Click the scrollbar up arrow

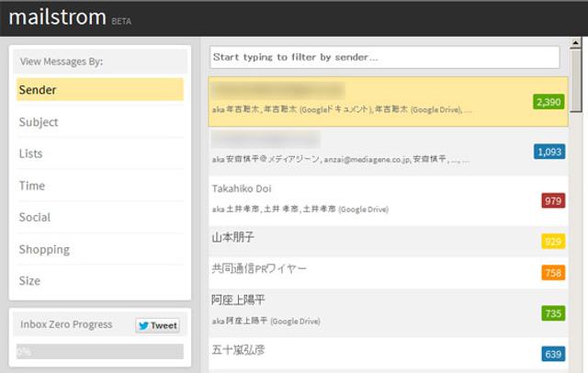click(576, 43)
